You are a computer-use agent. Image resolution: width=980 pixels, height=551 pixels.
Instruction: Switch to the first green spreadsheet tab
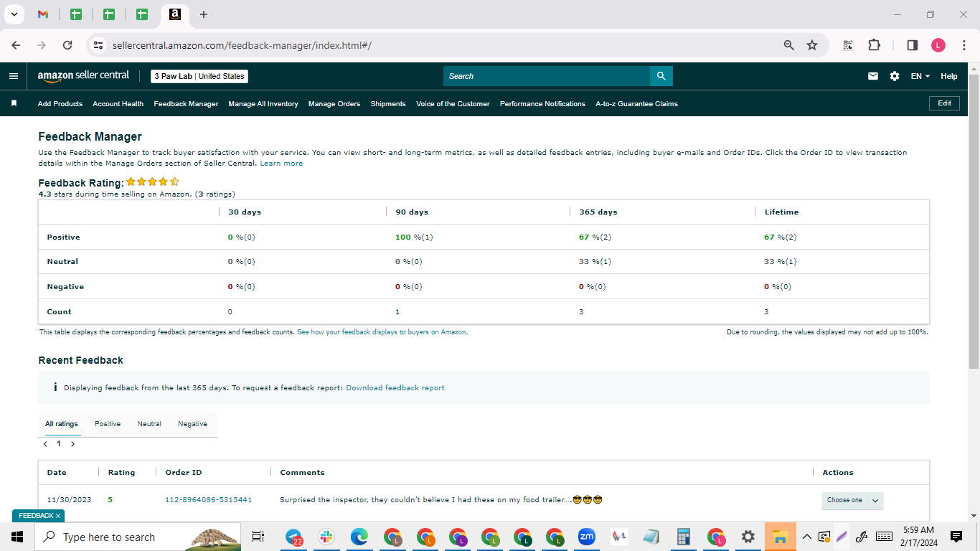click(x=76, y=14)
